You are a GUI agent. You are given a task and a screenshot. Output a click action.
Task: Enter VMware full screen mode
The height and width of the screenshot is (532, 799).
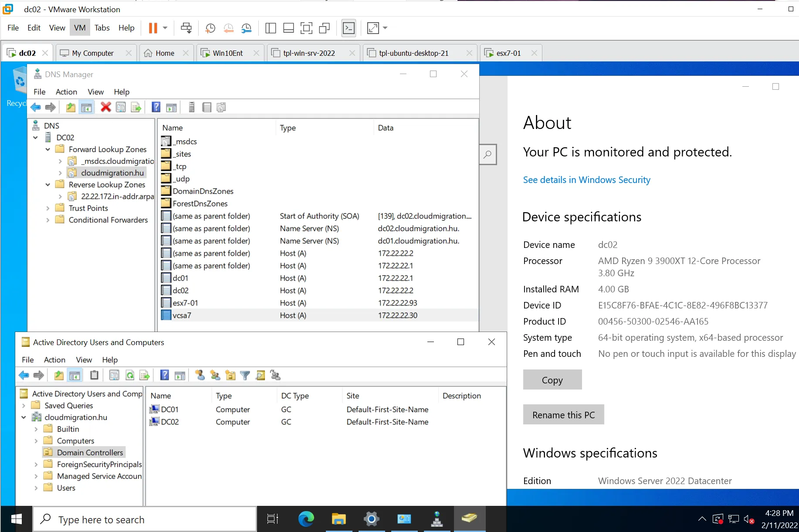click(x=306, y=28)
